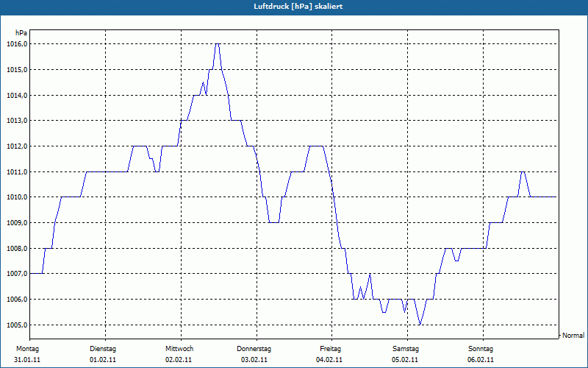The image size is (588, 368).
Task: Click the 1015,0 y-axis value
Action: point(17,69)
